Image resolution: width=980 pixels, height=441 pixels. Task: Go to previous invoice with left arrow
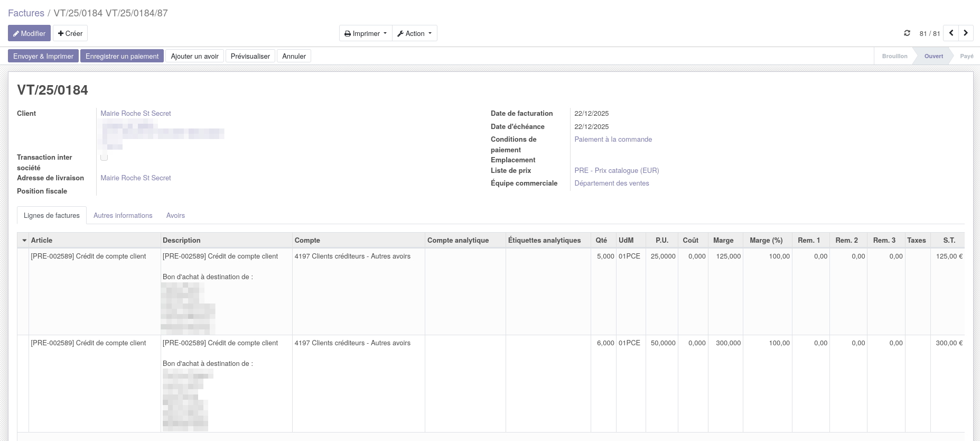(x=951, y=33)
